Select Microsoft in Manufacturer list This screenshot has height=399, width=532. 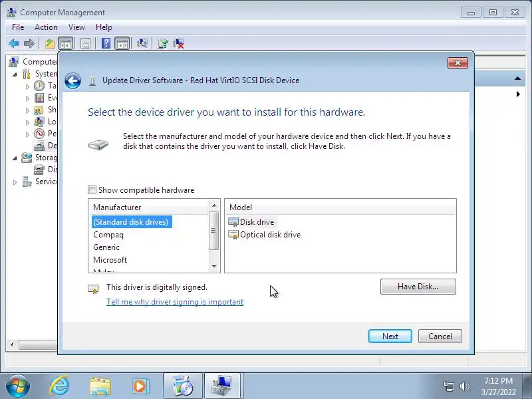point(110,260)
